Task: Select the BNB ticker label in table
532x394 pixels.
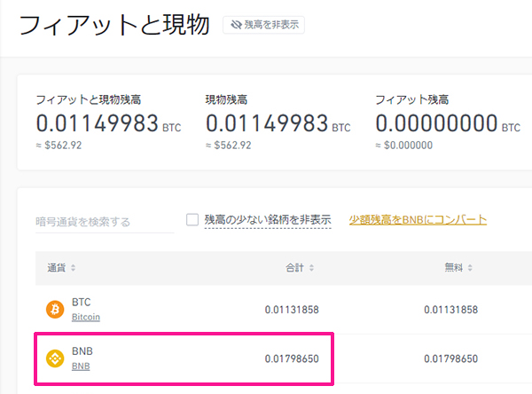Action: tap(82, 351)
